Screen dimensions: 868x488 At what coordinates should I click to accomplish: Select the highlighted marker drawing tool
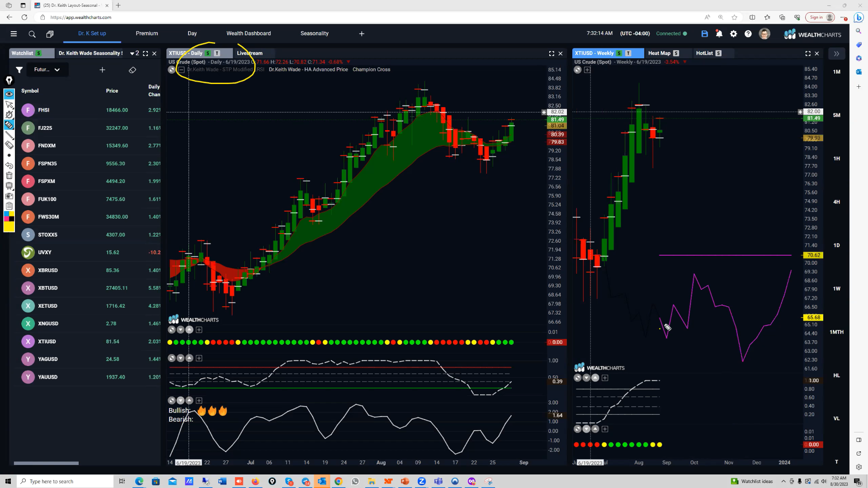tap(9, 125)
